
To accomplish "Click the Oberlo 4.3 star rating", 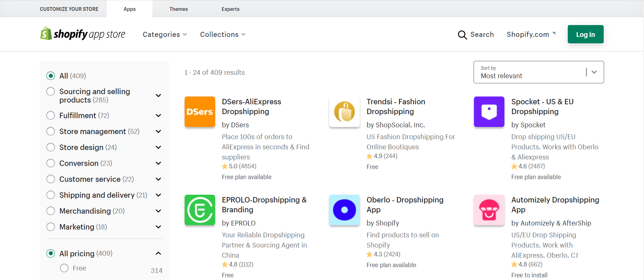I will click(383, 254).
